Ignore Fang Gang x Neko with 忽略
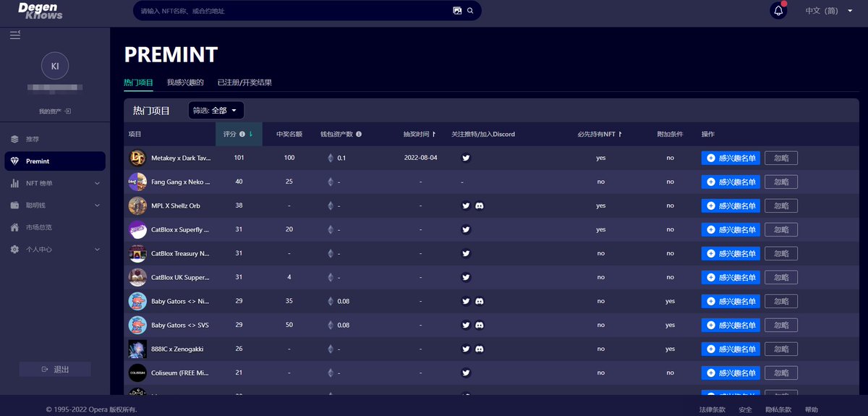This screenshot has width=868, height=416. pos(781,182)
